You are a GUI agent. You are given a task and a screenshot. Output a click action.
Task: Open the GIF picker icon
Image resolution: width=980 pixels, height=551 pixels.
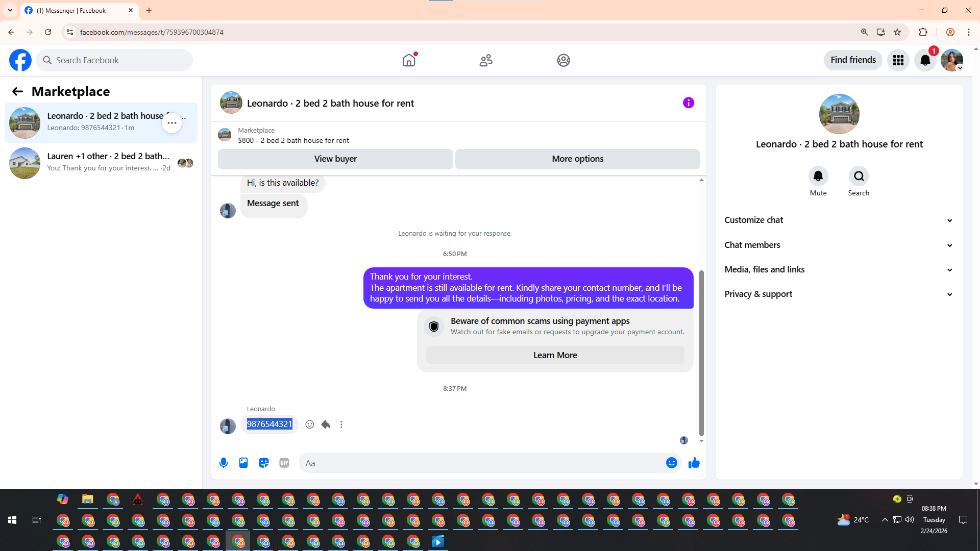tap(284, 463)
